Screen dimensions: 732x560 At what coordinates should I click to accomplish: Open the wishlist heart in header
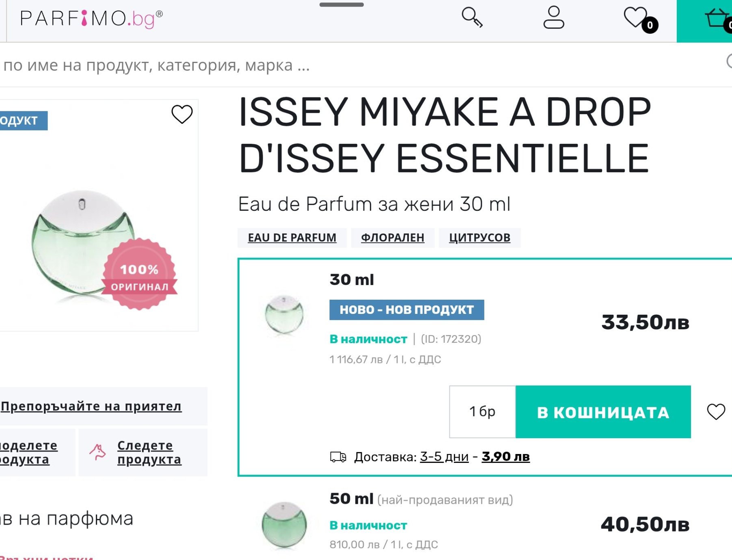(636, 18)
